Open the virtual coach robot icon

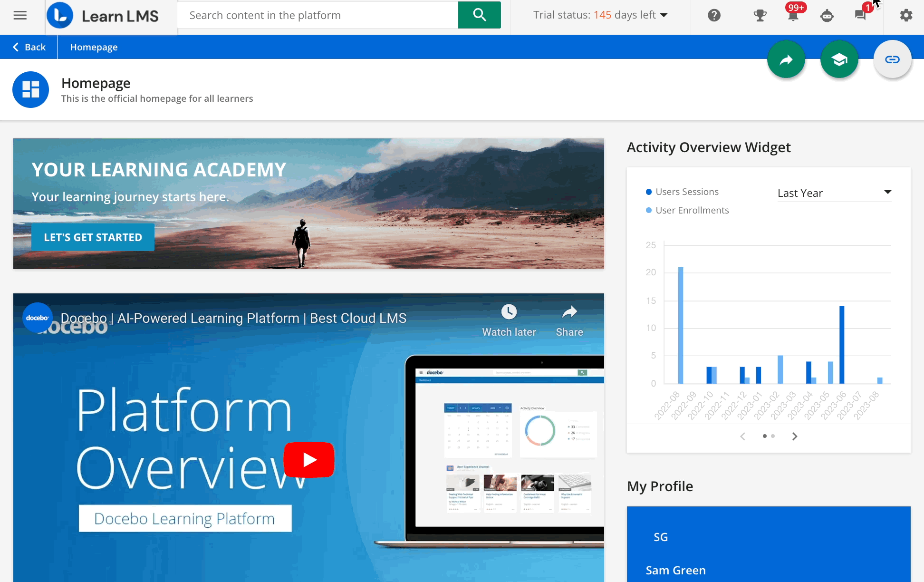827,15
